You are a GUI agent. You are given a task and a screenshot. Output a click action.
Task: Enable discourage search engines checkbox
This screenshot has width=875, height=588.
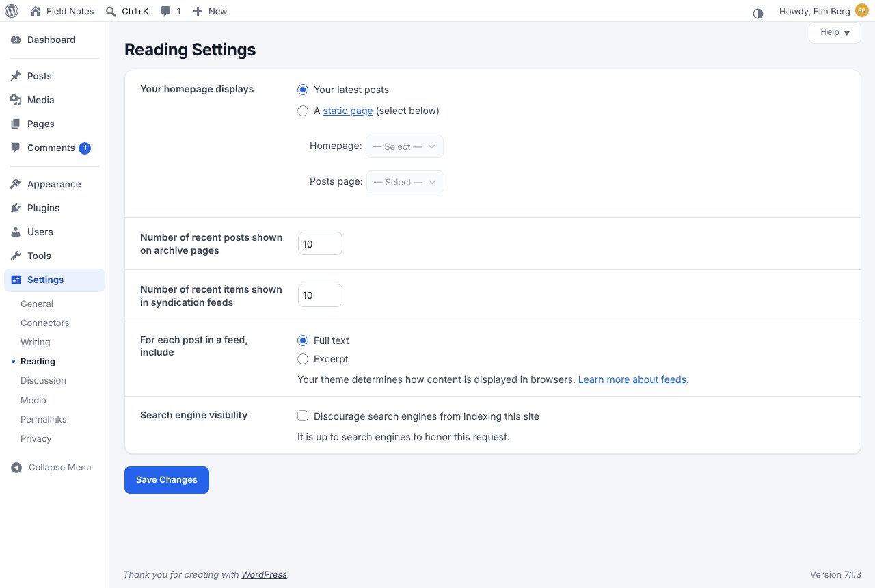coord(303,416)
